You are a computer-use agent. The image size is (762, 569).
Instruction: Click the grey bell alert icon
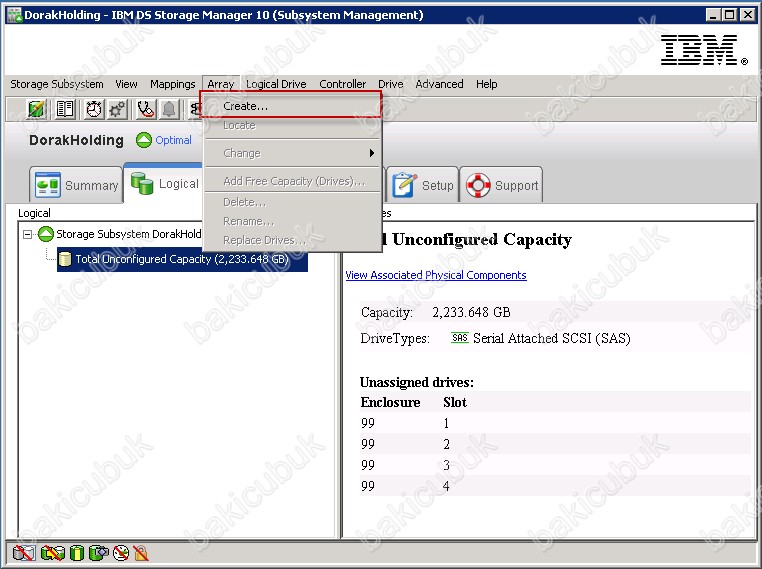(x=169, y=109)
